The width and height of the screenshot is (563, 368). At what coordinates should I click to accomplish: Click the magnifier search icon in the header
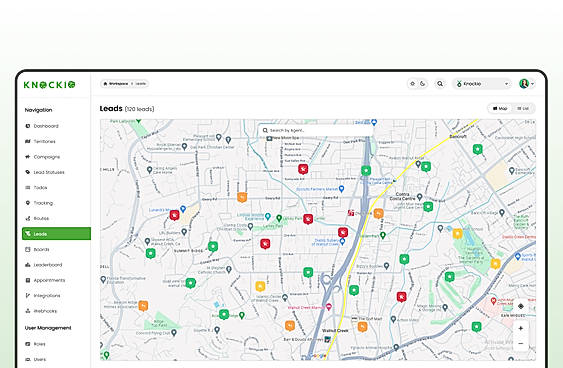[x=440, y=84]
